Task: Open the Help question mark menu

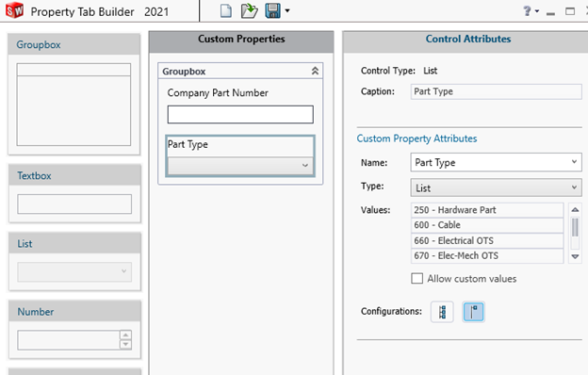Action: [528, 11]
